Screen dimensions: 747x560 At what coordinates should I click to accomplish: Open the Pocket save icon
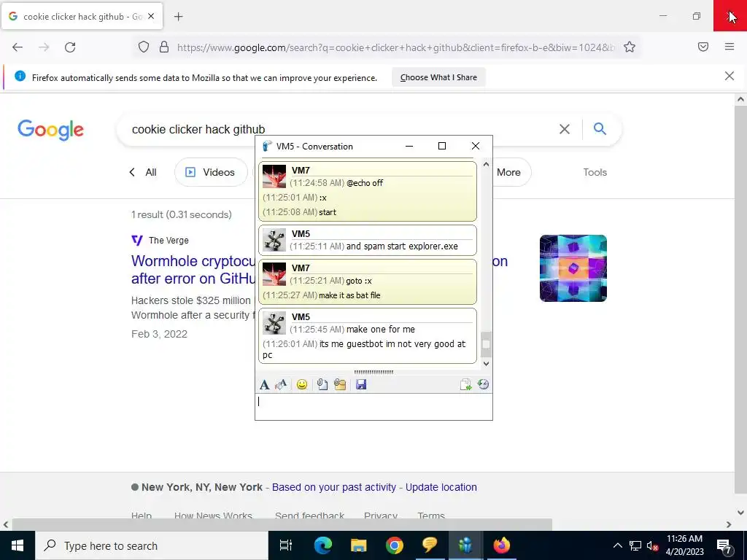(x=703, y=47)
